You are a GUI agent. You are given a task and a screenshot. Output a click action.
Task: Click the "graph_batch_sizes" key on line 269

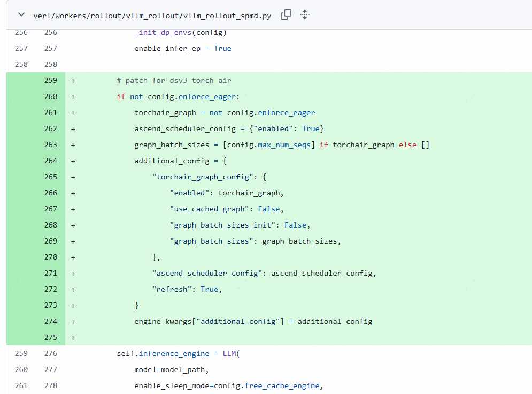tap(211, 241)
